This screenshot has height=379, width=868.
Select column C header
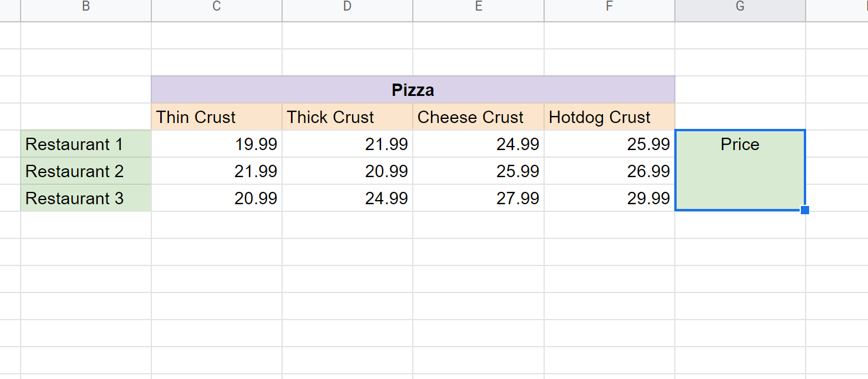pos(217,7)
